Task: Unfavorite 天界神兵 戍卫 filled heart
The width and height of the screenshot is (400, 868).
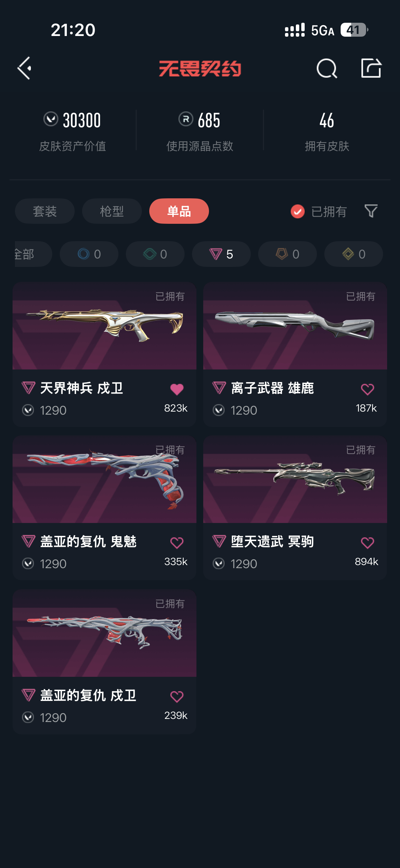Action: [177, 389]
